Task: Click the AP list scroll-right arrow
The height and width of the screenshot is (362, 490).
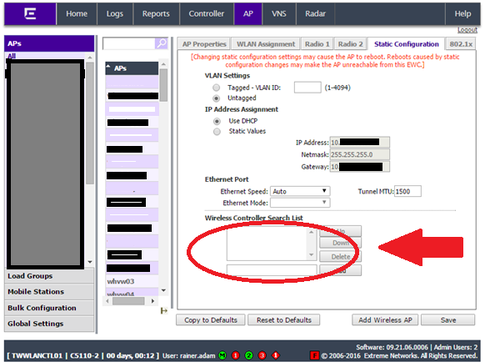Action: tap(153, 301)
